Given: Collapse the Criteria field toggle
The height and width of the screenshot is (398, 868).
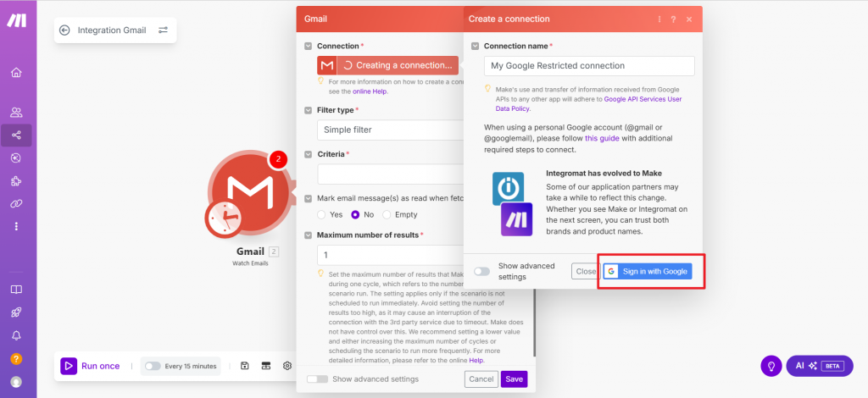Looking at the screenshot, I should 308,153.
